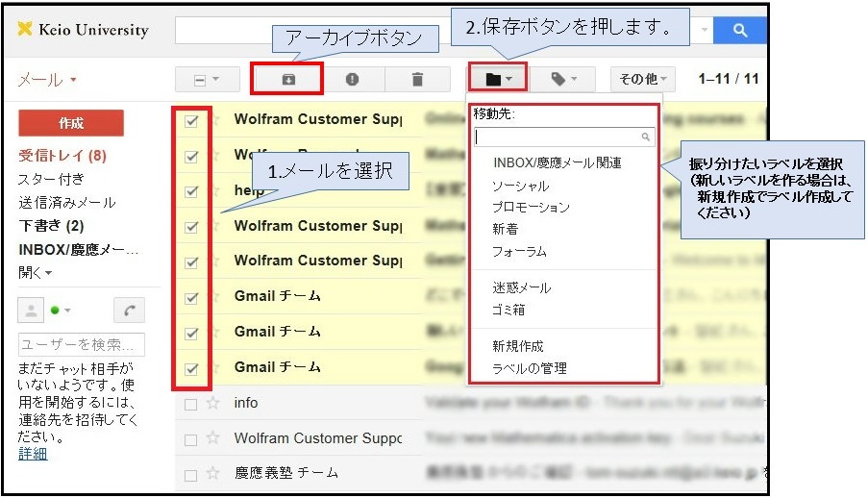Open the メール dropdown menu
This screenshot has height=498, width=868.
click(47, 80)
